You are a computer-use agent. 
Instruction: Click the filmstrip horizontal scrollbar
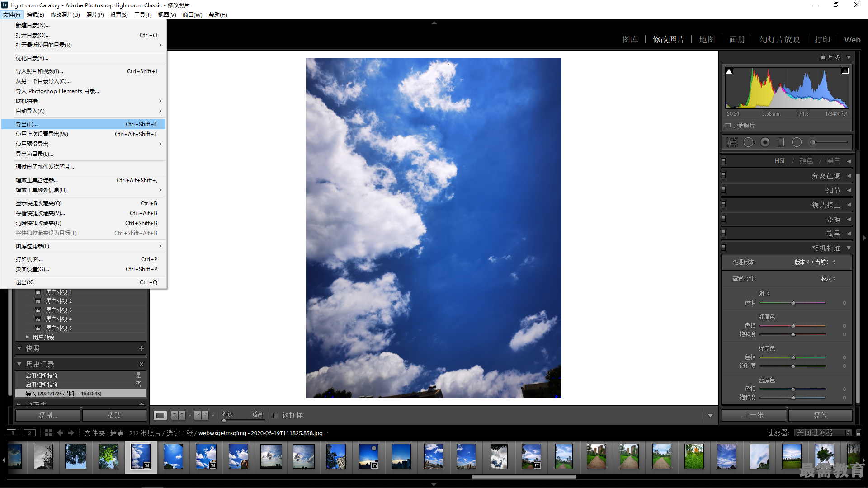coord(524,476)
